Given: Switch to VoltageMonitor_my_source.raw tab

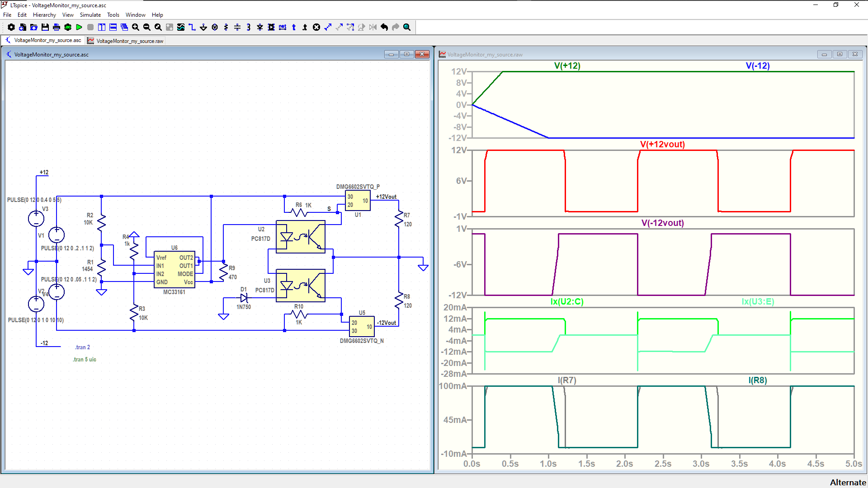Looking at the screenshot, I should pos(125,41).
